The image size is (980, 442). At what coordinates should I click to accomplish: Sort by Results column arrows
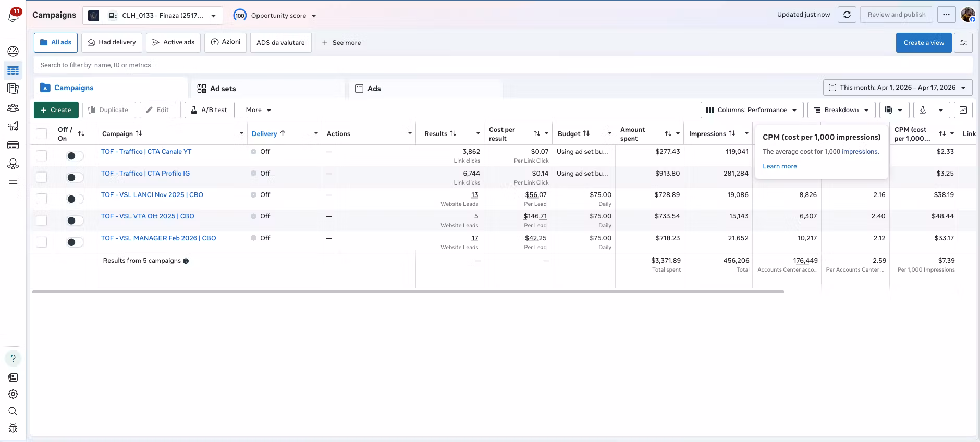pos(453,133)
